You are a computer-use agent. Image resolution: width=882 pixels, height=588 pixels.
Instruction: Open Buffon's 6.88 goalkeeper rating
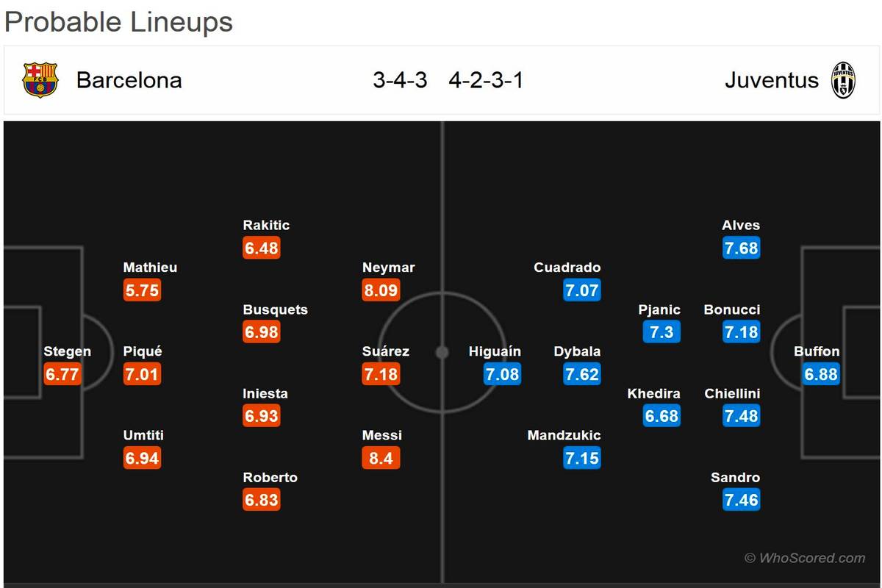point(821,374)
